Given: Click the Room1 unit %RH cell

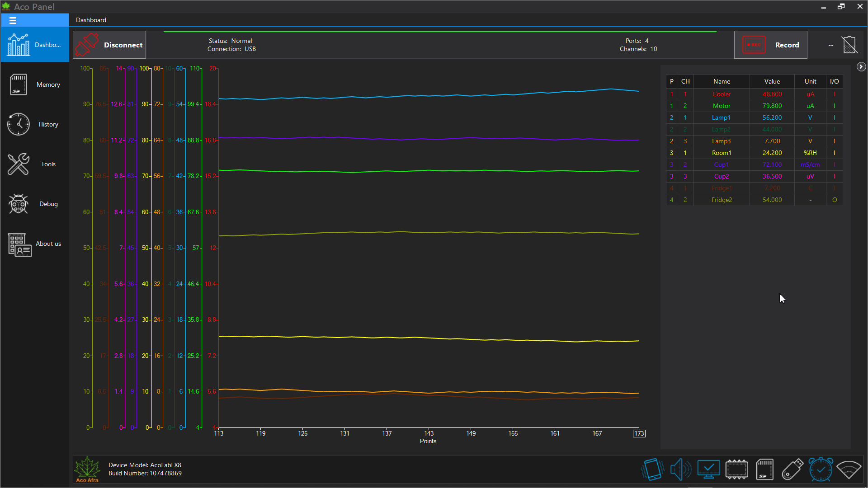Looking at the screenshot, I should point(810,153).
